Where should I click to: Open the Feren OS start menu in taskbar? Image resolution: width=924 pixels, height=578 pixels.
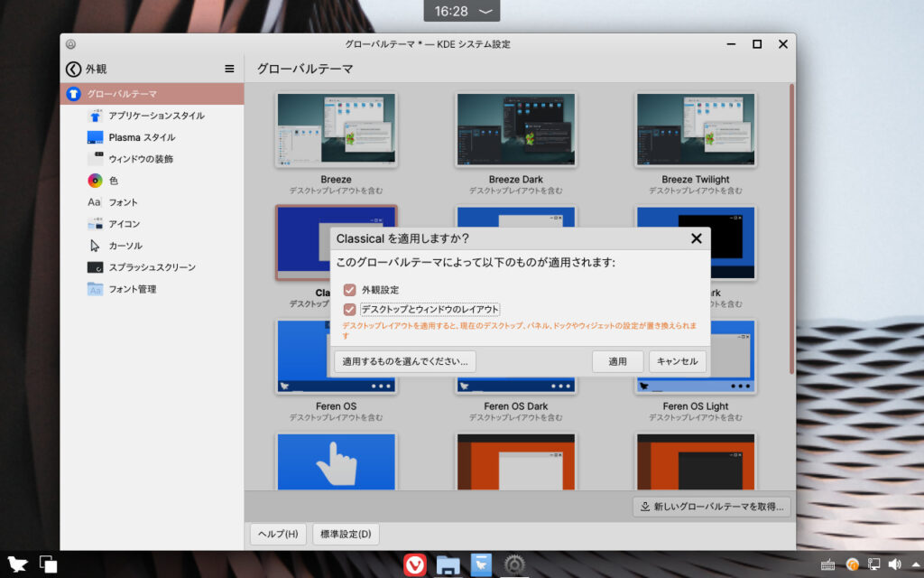(17, 564)
